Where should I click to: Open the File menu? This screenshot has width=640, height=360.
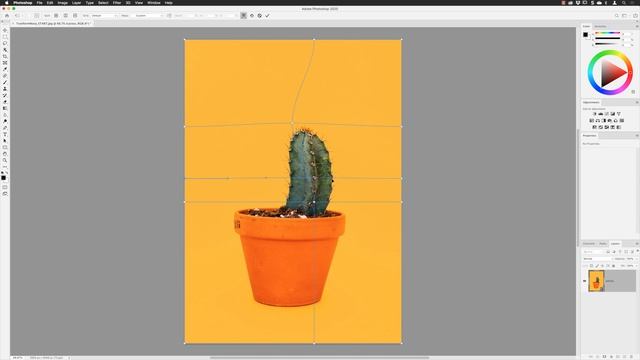[x=39, y=3]
